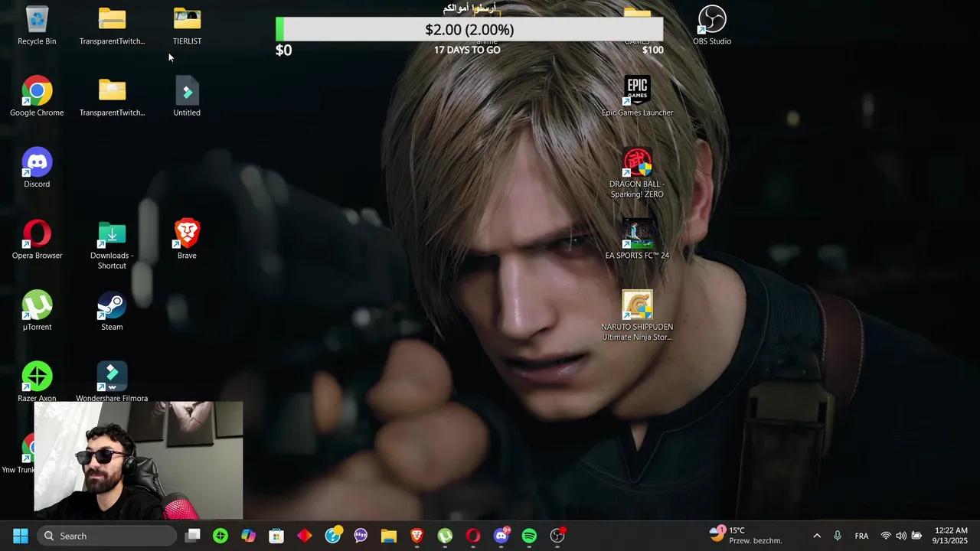Open File Explorer from the taskbar

pos(389,536)
